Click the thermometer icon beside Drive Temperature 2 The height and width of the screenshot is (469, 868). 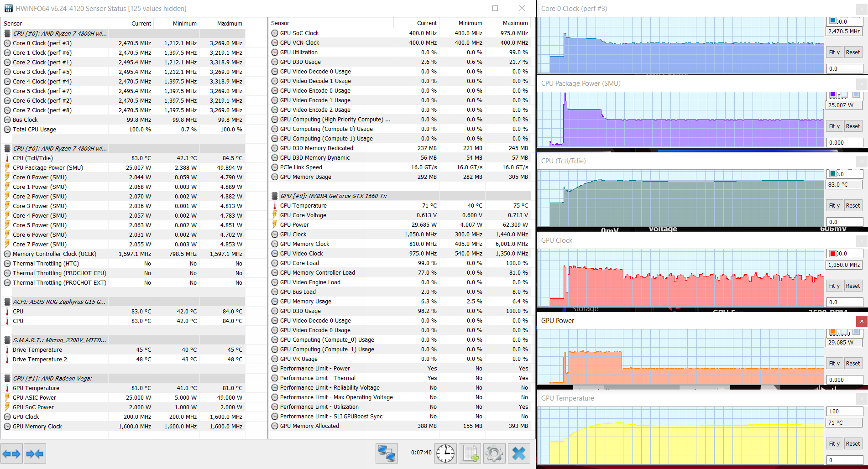click(7, 359)
